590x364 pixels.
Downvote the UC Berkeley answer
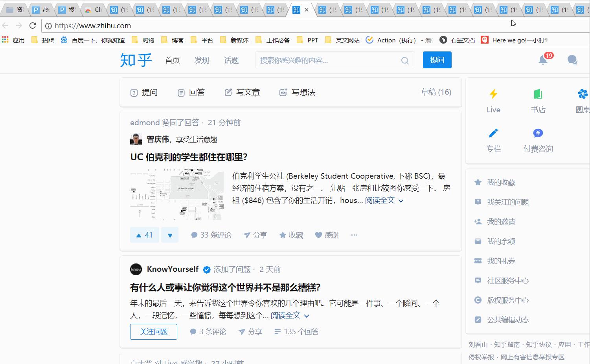coord(170,235)
